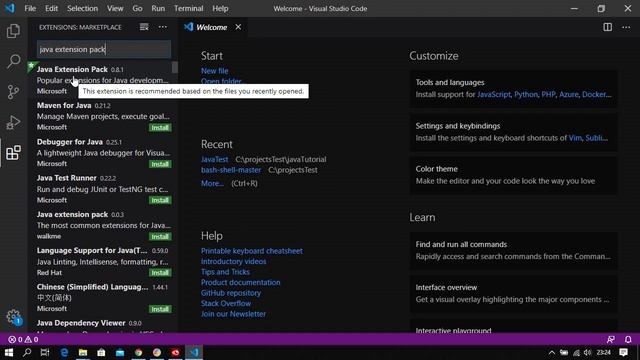The width and height of the screenshot is (640, 360).
Task: Click the VS Code logo icon in title bar
Action: pos(9,8)
